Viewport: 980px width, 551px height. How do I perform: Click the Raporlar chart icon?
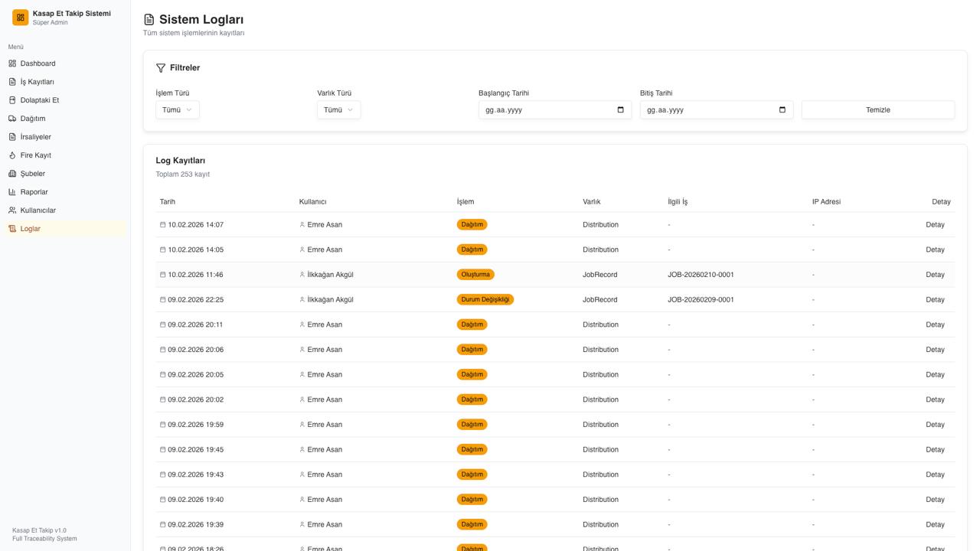coord(12,192)
